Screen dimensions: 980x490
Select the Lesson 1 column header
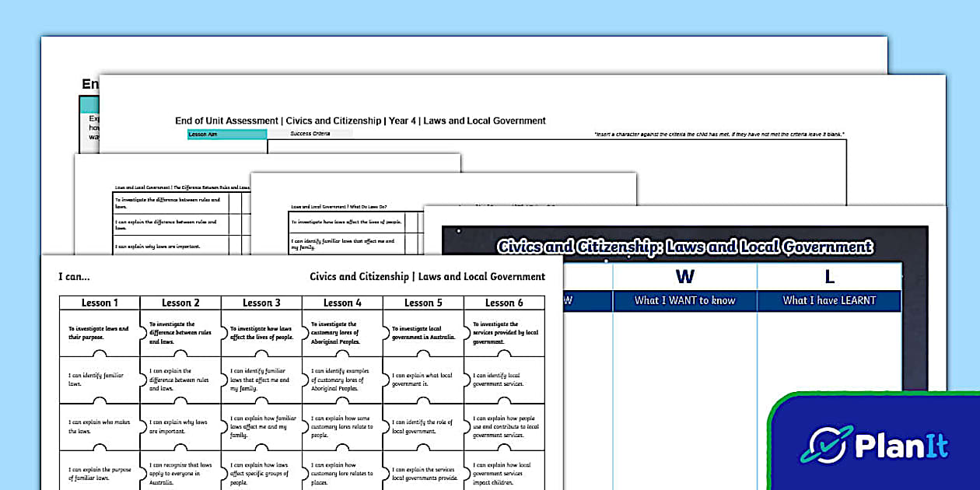(x=100, y=303)
